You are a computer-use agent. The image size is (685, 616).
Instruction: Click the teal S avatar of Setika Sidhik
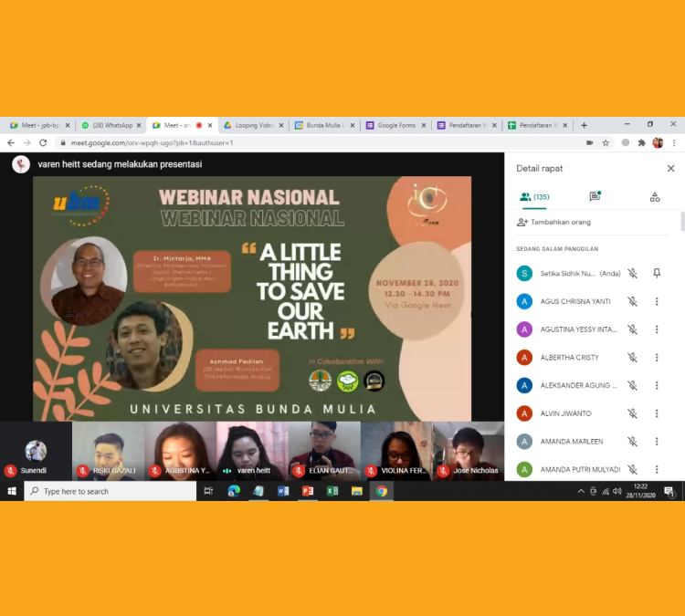pos(524,273)
